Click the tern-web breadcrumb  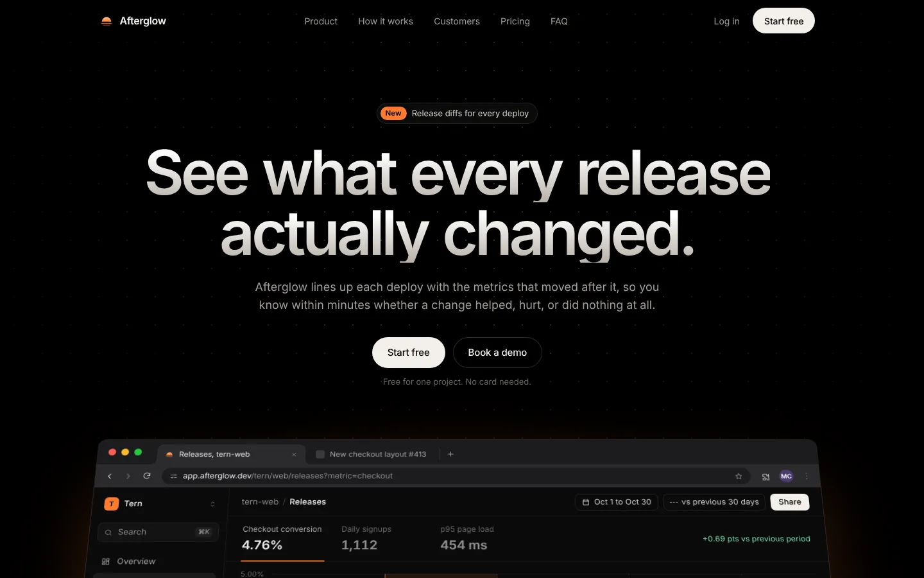[260, 502]
